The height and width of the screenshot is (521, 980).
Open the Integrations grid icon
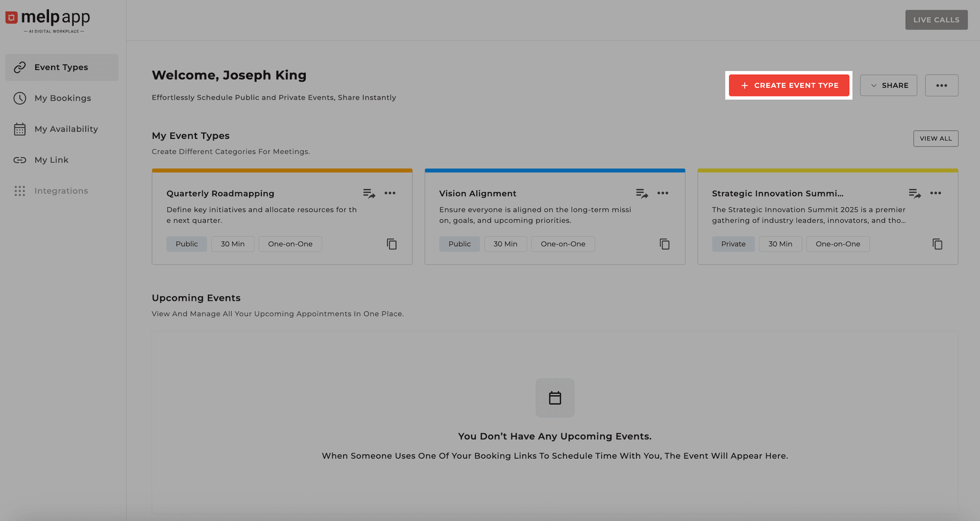pyautogui.click(x=20, y=191)
